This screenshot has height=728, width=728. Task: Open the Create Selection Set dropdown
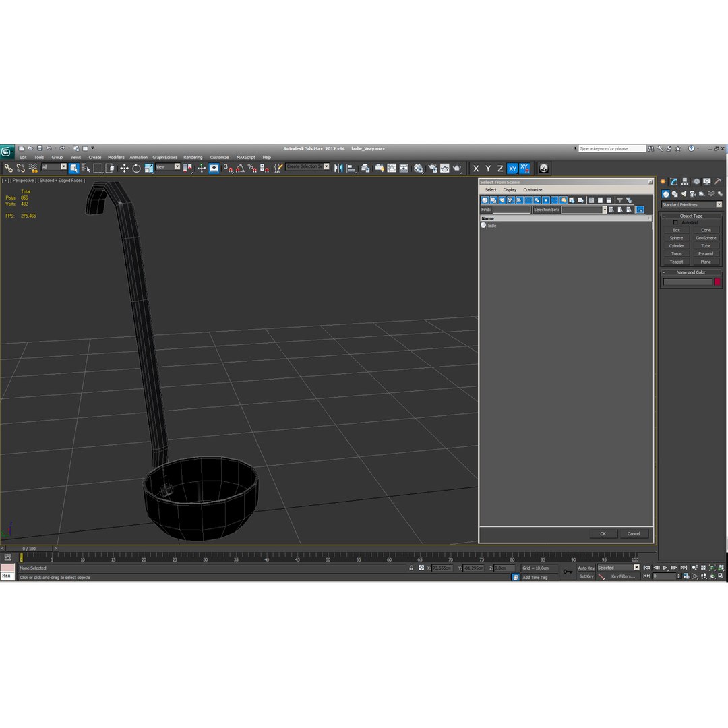point(308,166)
